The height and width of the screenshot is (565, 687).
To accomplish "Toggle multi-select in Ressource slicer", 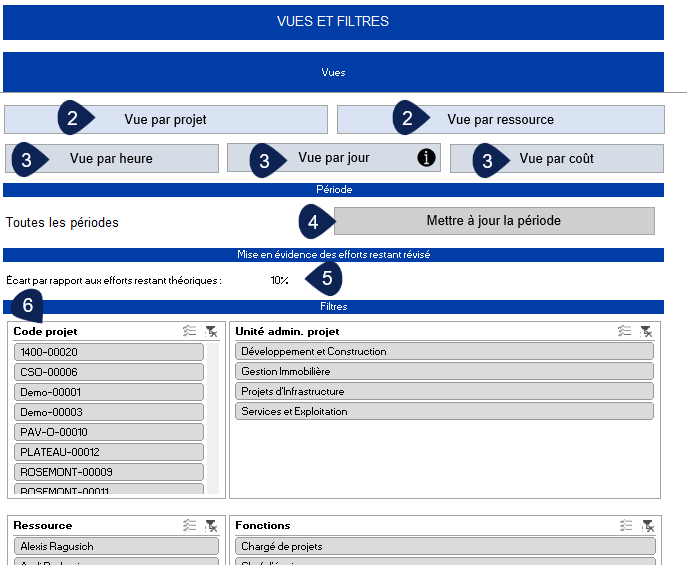I will 190,525.
